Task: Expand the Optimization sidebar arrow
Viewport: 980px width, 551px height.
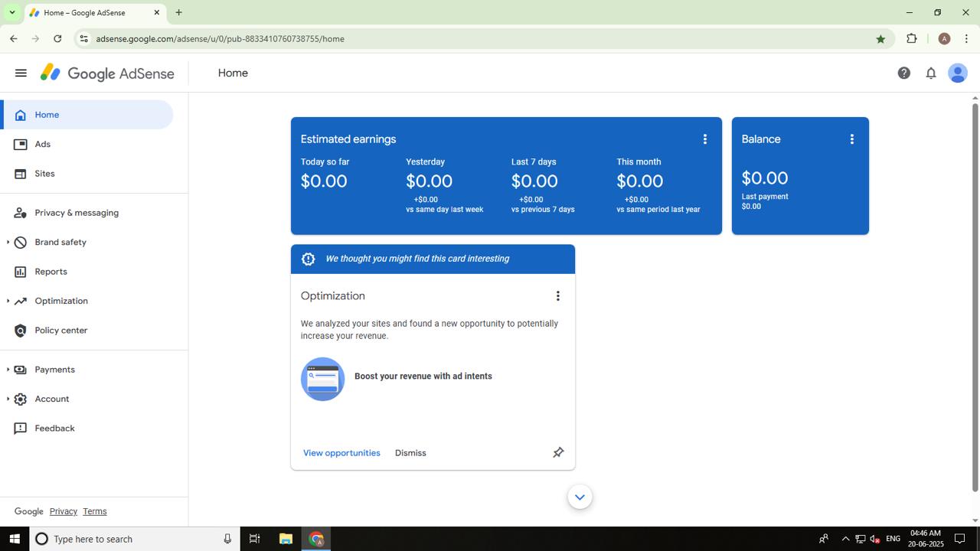Action: (x=8, y=302)
